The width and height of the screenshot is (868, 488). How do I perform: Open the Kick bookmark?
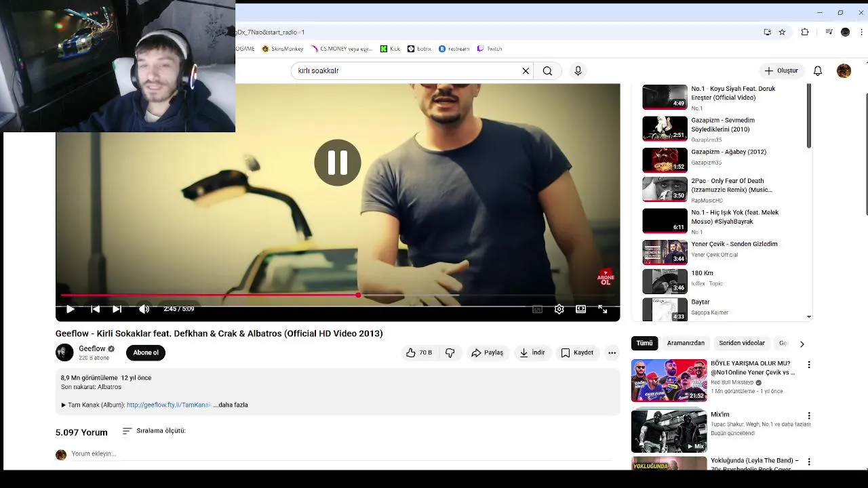click(x=390, y=49)
